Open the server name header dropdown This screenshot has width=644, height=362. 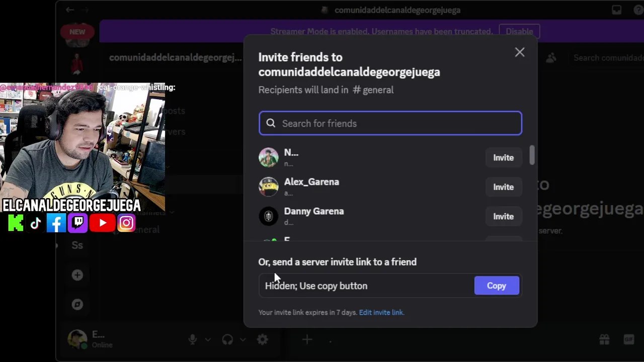176,58
